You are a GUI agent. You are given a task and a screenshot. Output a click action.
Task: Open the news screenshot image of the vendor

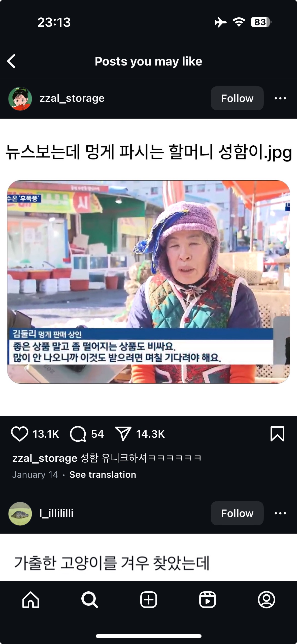point(149,282)
